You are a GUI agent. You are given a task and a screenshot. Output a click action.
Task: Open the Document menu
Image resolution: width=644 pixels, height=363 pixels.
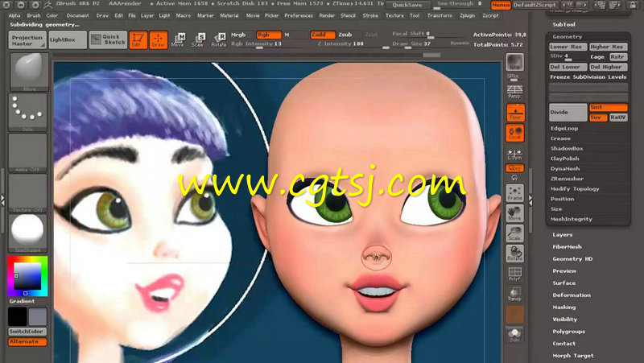click(77, 15)
